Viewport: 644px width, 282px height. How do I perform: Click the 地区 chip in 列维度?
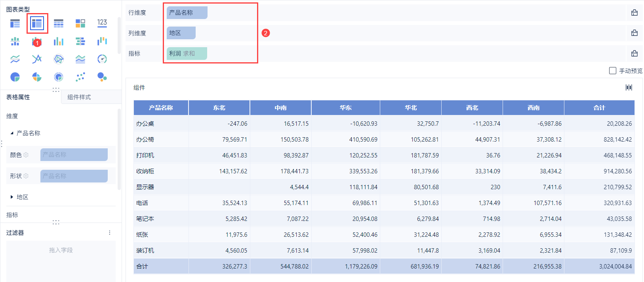click(x=181, y=33)
